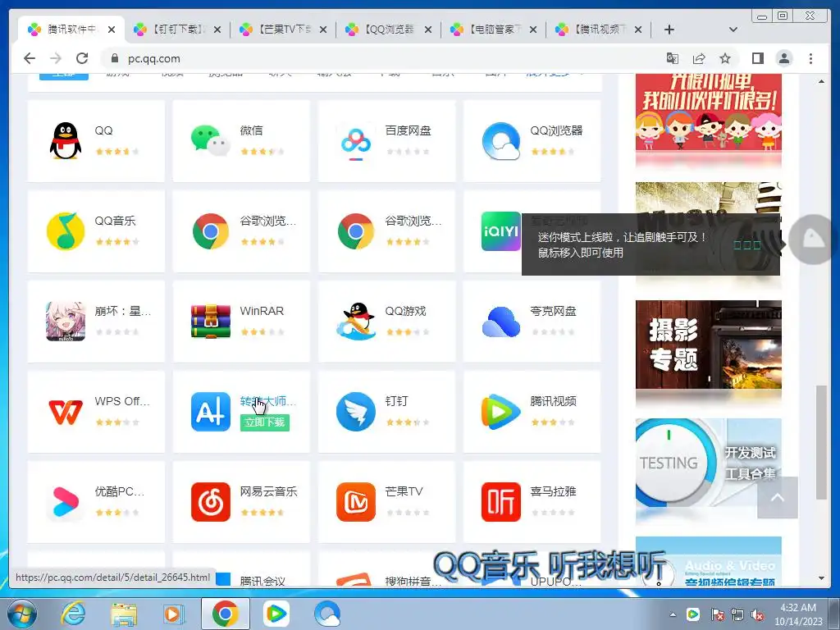840x630 pixels.
Task: Open the WPS Office app icon
Action: [66, 412]
